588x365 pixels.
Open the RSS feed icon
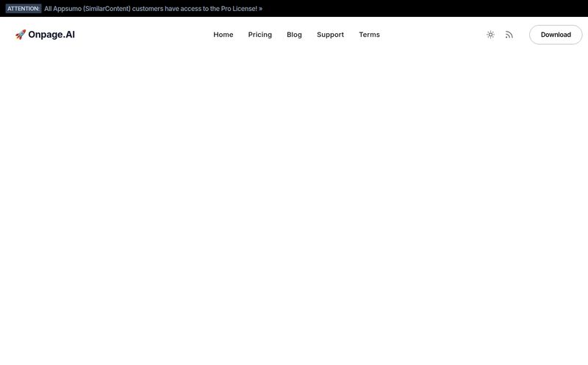point(509,35)
